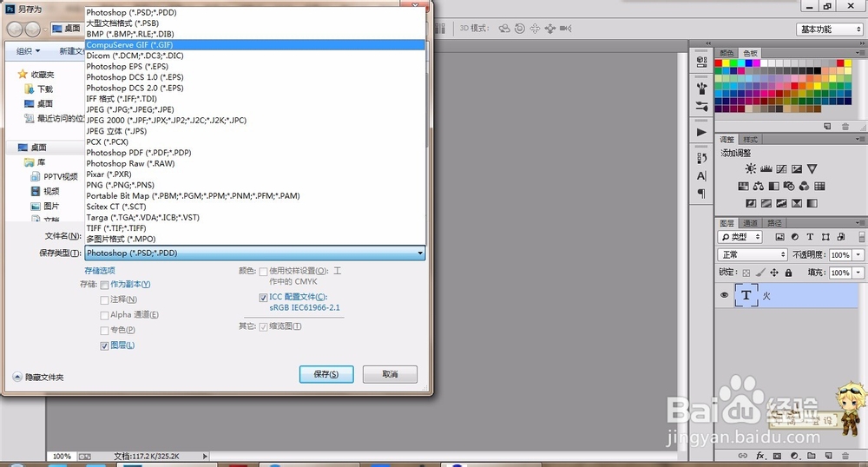
Task: Add a Threshold adjustment
Action: coord(782,203)
